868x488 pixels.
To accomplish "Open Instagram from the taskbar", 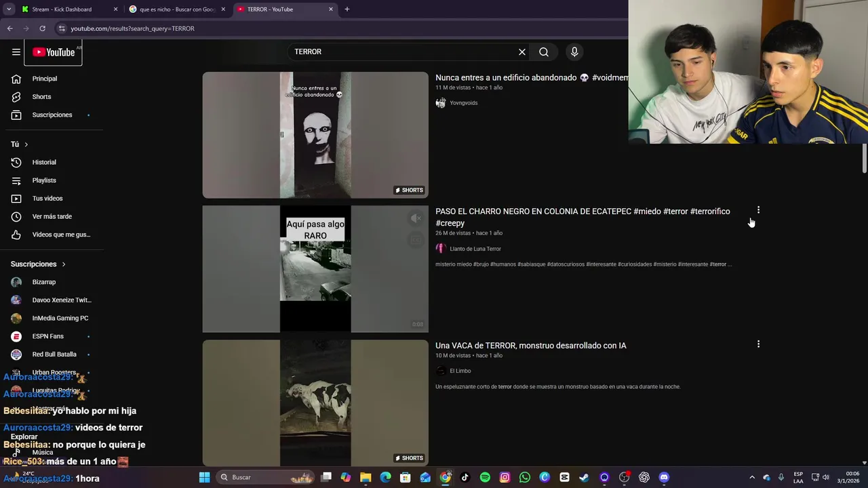I will click(505, 477).
